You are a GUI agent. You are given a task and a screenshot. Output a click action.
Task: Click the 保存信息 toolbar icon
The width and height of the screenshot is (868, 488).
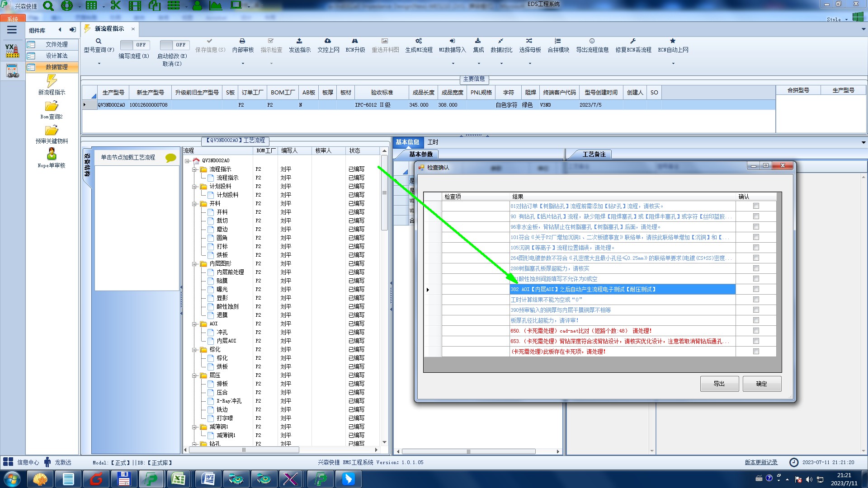(210, 41)
